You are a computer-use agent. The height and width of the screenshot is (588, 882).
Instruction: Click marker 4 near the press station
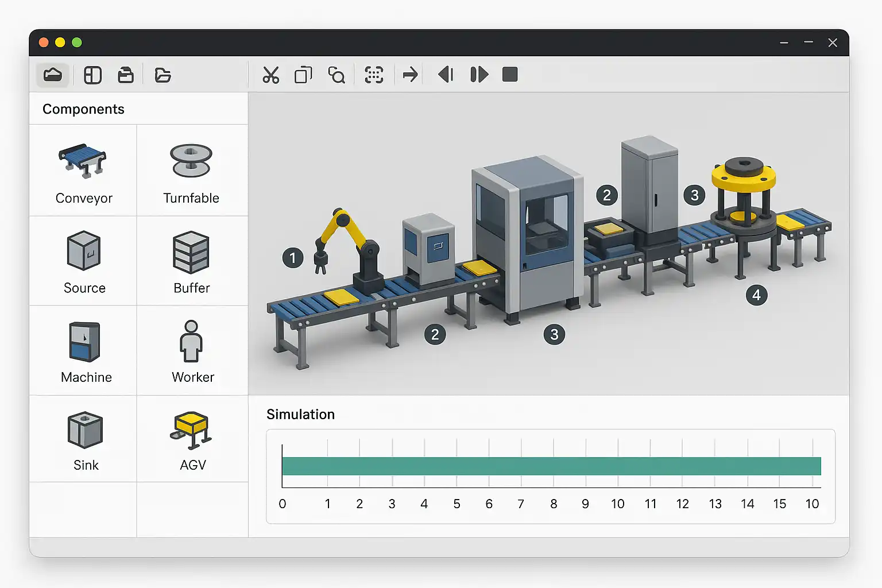point(756,295)
